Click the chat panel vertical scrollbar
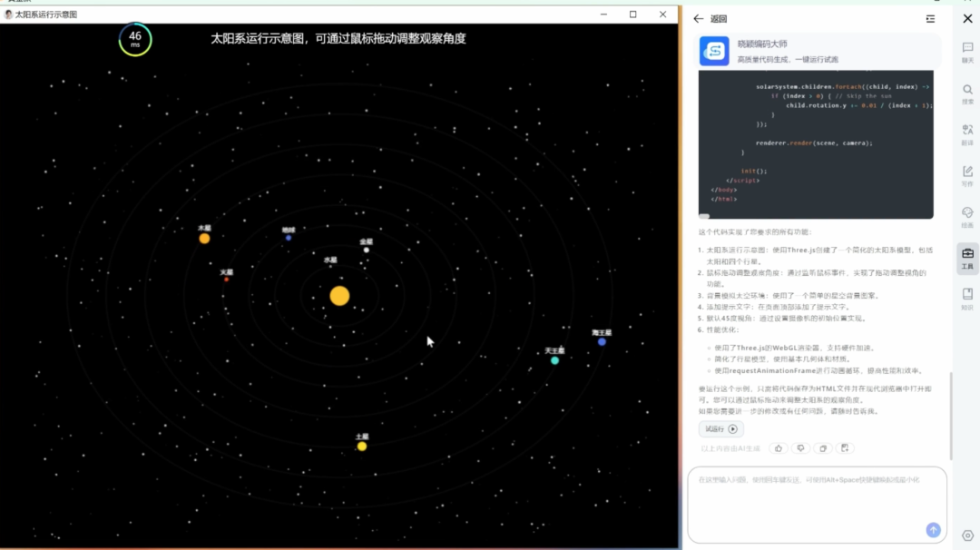Screen dimensions: 980x550 coord(951,416)
